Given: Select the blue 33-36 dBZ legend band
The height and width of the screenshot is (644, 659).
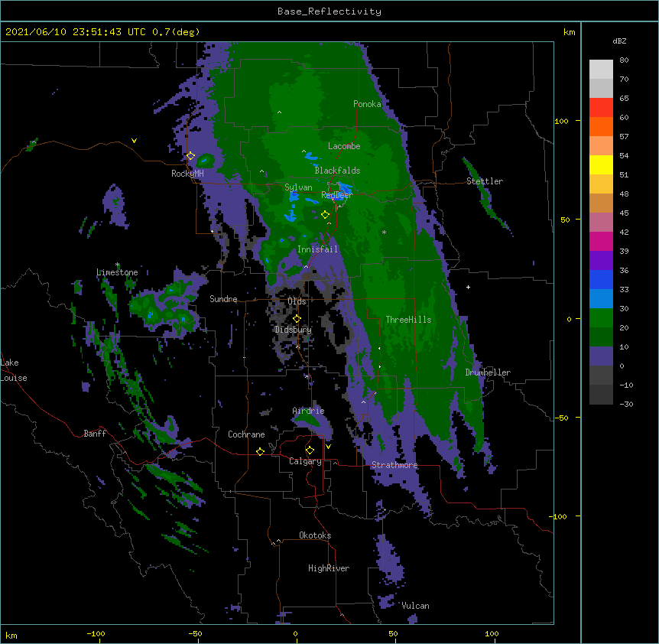Looking at the screenshot, I should [x=601, y=279].
